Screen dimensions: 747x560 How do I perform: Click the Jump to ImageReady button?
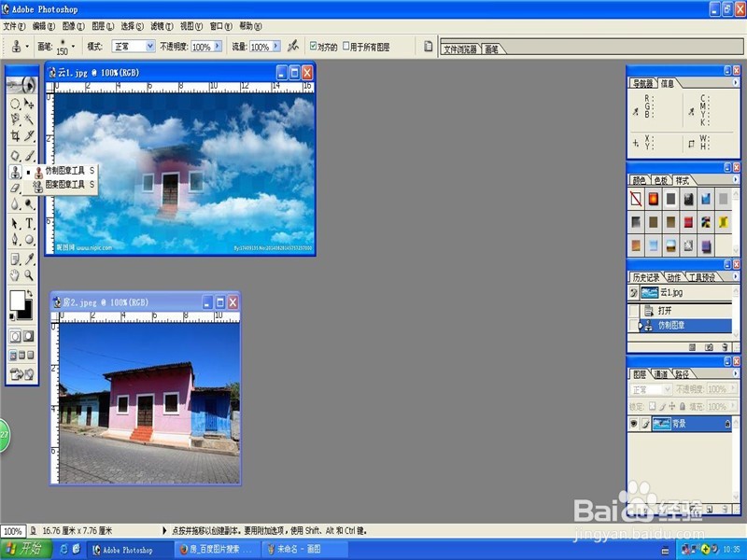21,374
